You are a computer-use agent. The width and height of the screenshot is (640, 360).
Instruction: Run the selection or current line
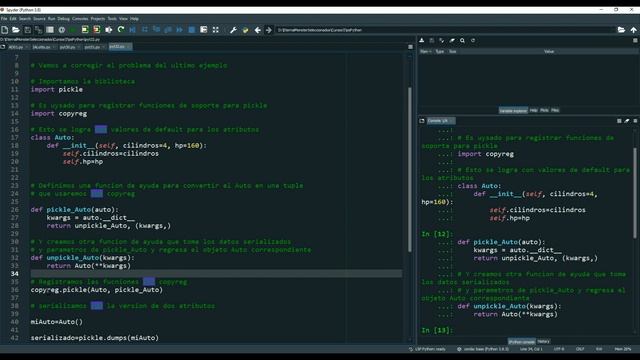109,30
